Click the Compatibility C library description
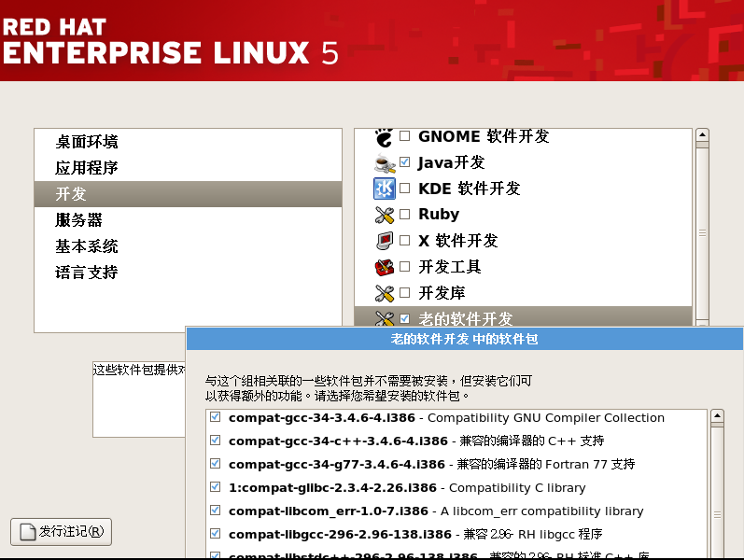 pos(517,488)
